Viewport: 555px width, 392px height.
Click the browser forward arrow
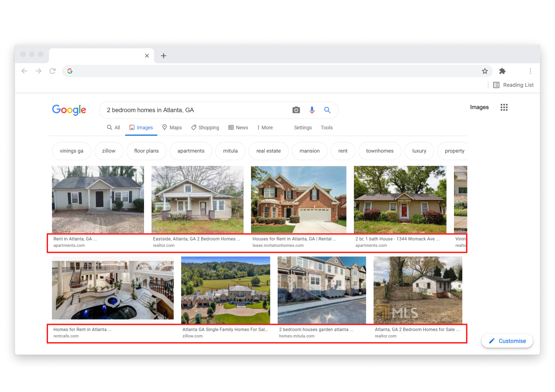38,71
